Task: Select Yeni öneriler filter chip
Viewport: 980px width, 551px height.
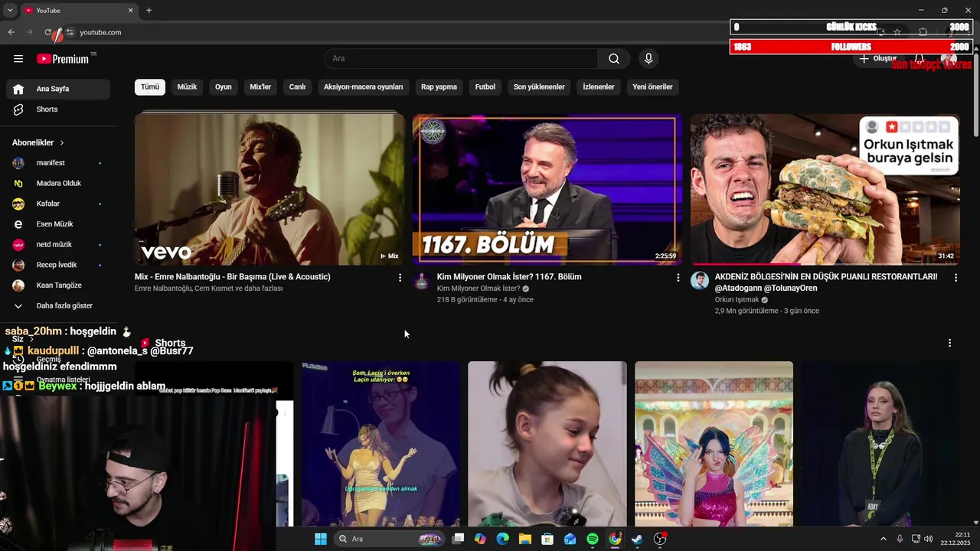Action: (652, 86)
